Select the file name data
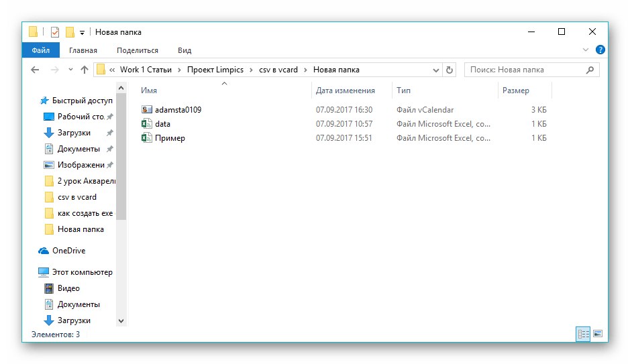630x364 pixels. click(x=163, y=123)
